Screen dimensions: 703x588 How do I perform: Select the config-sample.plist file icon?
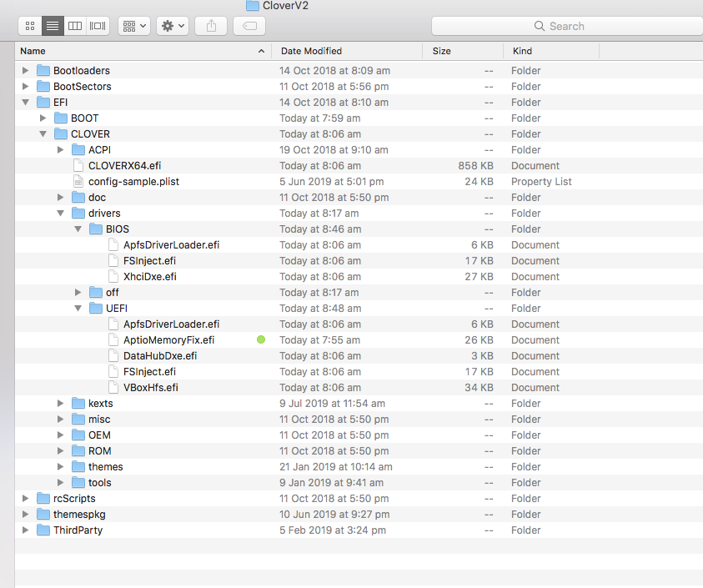(78, 181)
